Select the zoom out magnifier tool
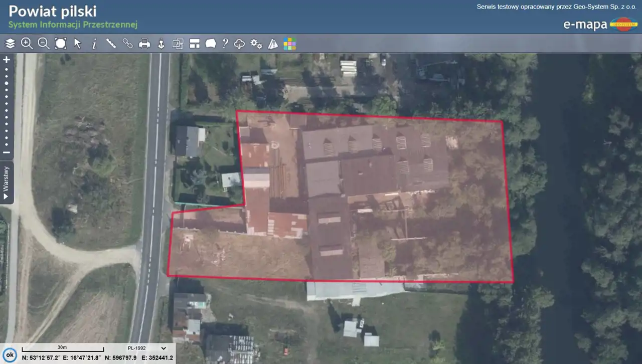Screen dimensions: 642x364 [44, 44]
